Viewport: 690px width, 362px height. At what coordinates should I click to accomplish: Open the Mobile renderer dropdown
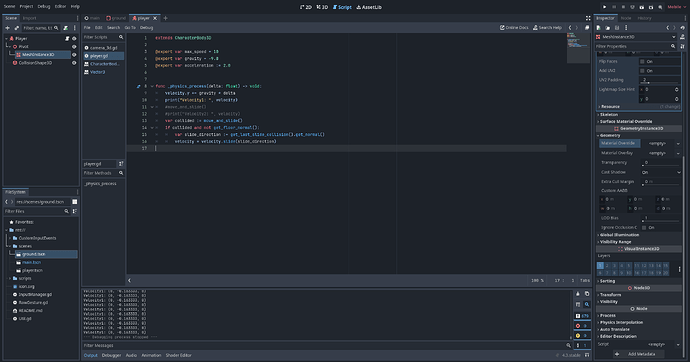676,7
